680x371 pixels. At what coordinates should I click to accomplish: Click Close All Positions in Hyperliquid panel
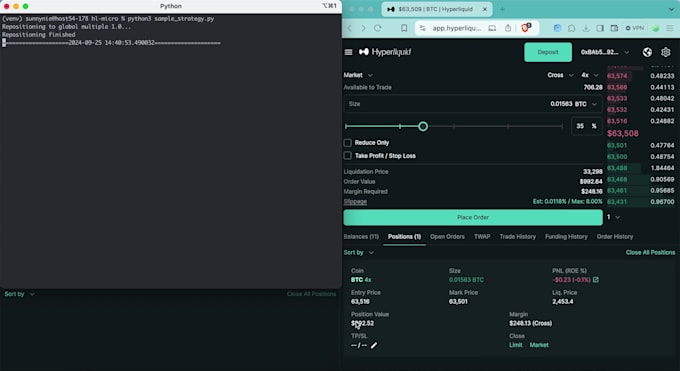point(650,253)
